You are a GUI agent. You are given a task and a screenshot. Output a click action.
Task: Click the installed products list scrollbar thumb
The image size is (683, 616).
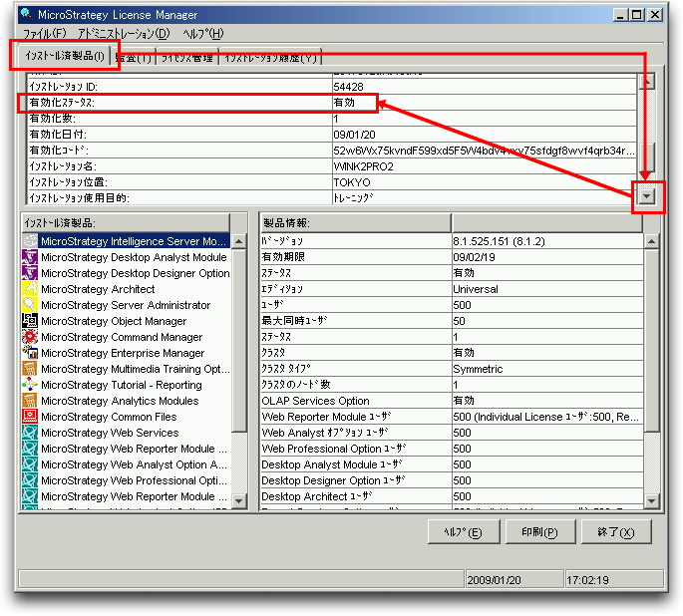(x=238, y=341)
